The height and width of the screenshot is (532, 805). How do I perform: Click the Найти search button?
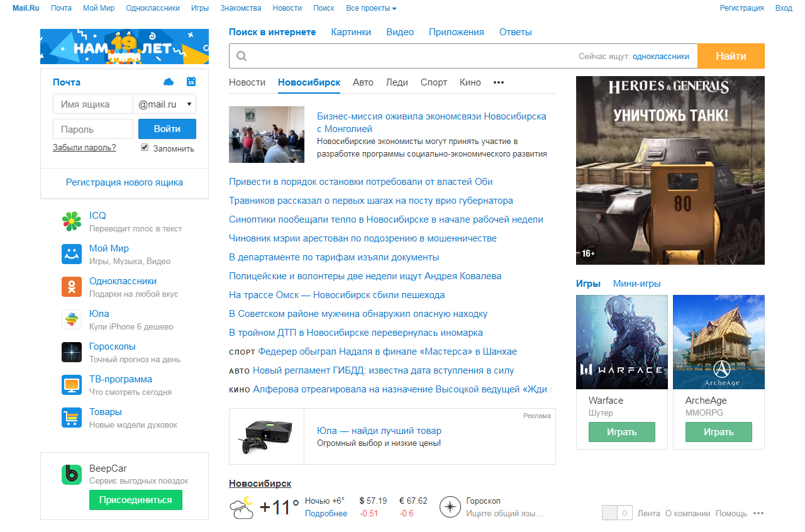coord(731,56)
